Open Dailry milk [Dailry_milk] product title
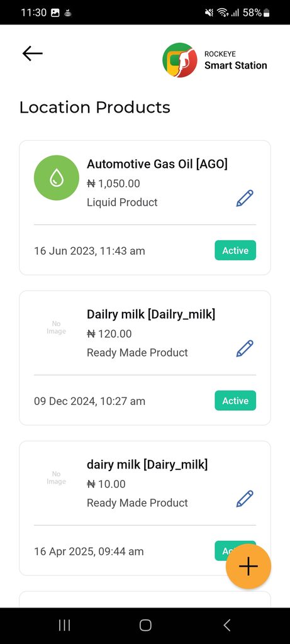The image size is (290, 644). tap(151, 314)
